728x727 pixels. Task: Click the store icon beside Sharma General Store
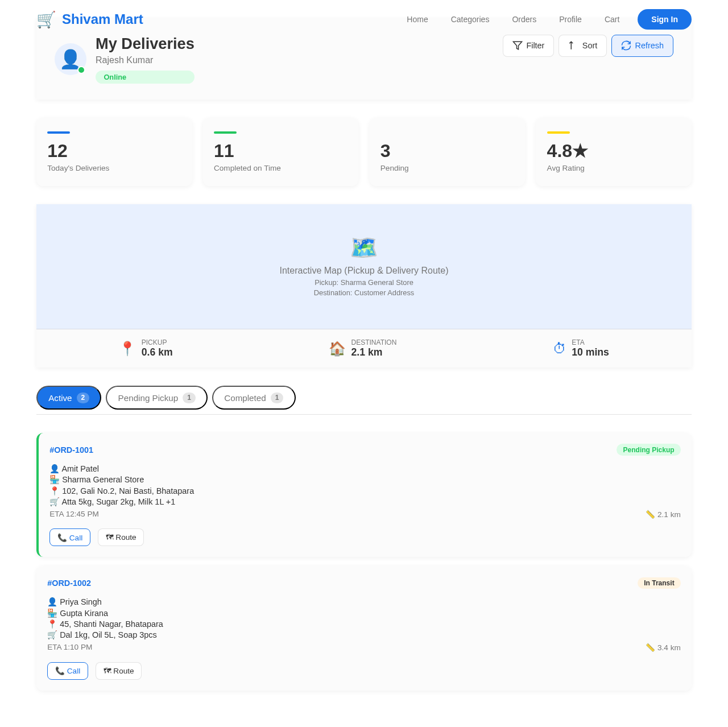(55, 480)
